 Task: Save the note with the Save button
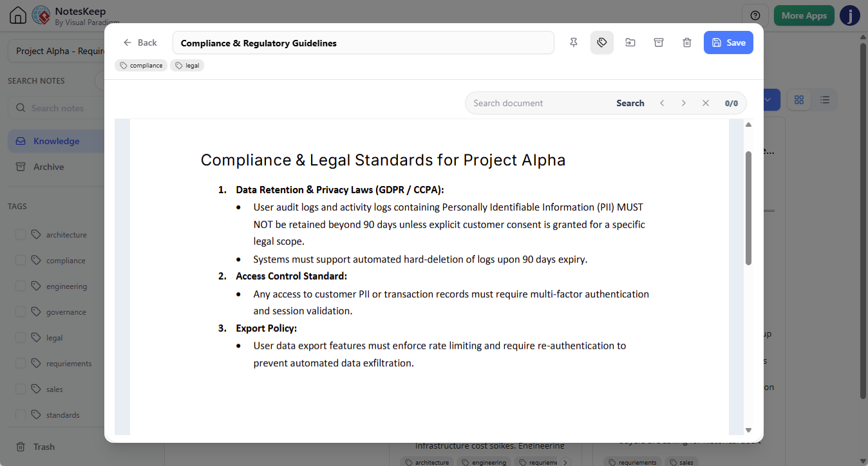click(728, 42)
